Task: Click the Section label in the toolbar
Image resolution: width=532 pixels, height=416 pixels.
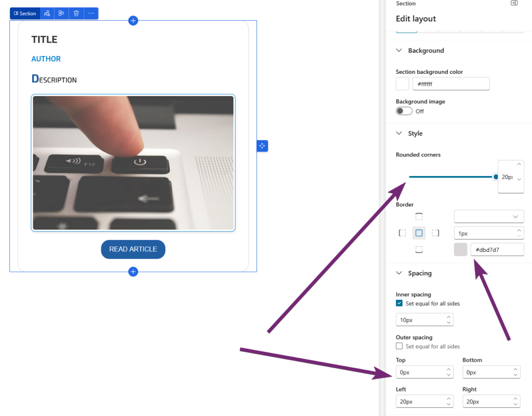Action: (x=25, y=14)
